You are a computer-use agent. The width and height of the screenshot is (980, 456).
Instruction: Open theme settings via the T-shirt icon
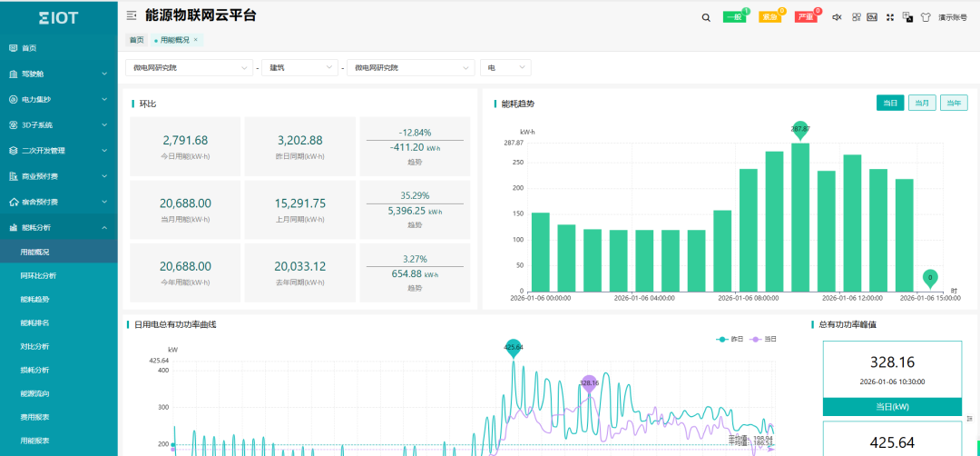click(925, 16)
